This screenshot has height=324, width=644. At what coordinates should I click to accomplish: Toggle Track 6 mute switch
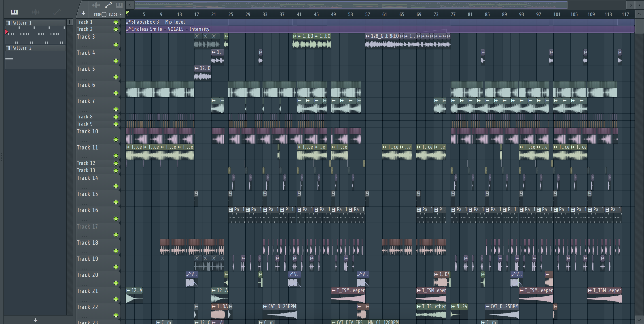coord(116,93)
